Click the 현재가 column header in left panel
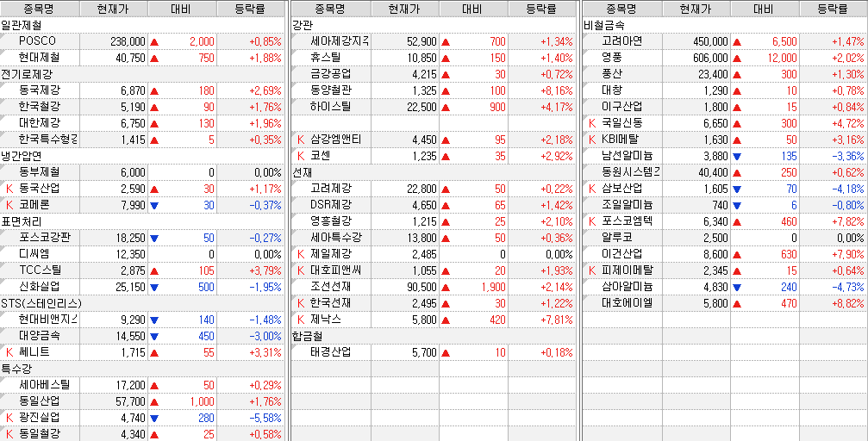The width and height of the screenshot is (868, 441). click(114, 9)
